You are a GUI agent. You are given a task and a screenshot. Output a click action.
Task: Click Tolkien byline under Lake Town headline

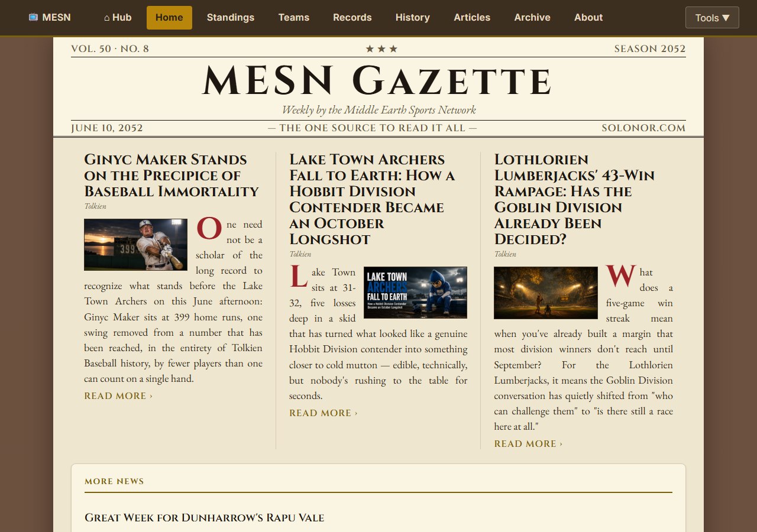(x=300, y=254)
